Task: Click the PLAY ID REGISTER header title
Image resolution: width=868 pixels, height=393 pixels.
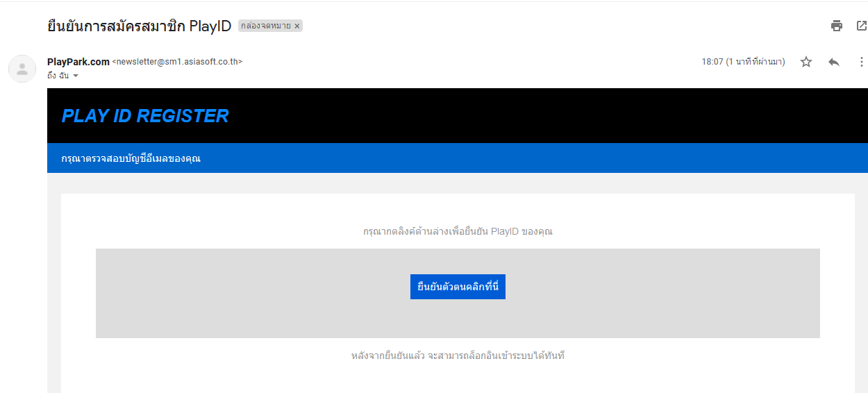Action: coord(145,116)
